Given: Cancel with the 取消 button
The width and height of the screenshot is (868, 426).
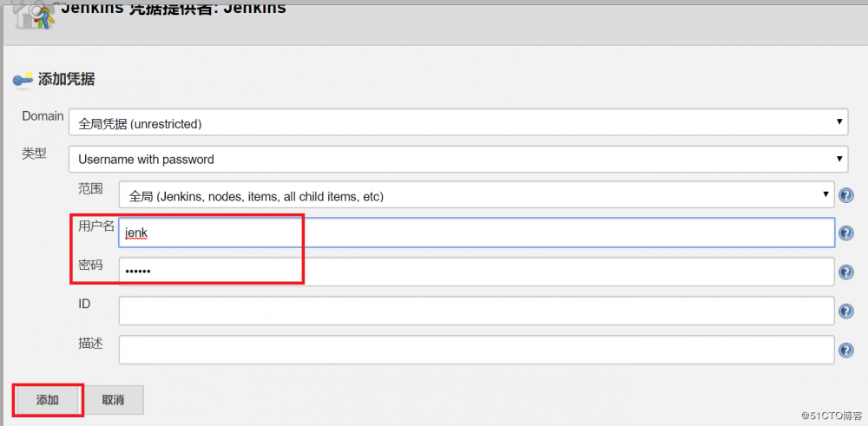Looking at the screenshot, I should pos(113,400).
